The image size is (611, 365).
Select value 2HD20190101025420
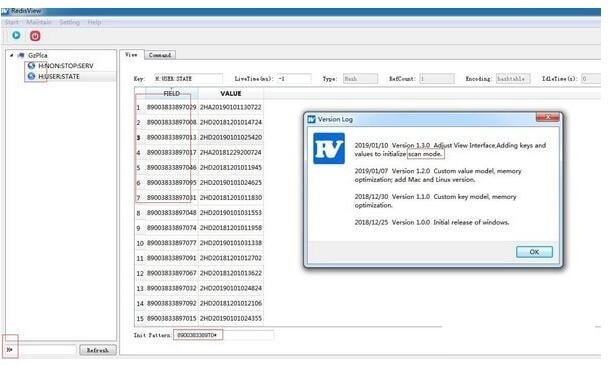[x=231, y=138]
